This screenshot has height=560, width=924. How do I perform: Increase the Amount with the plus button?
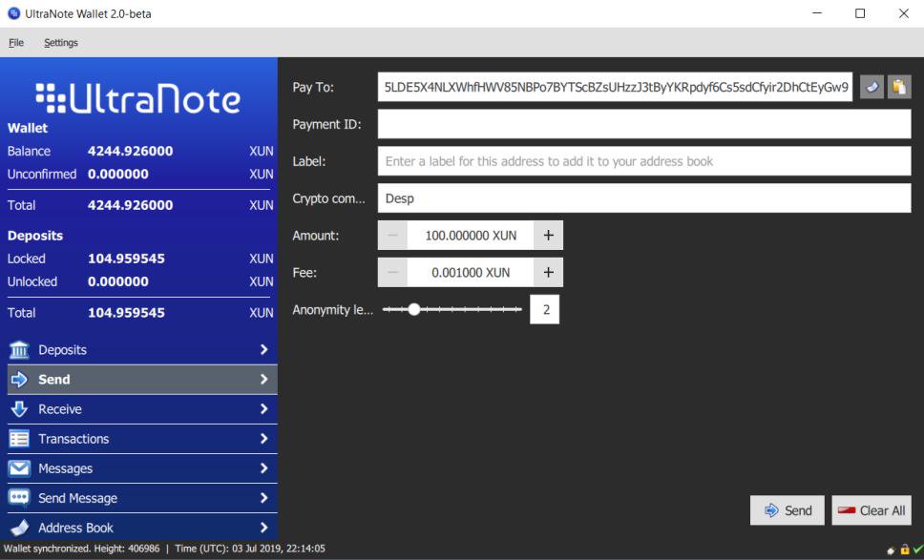[548, 236]
